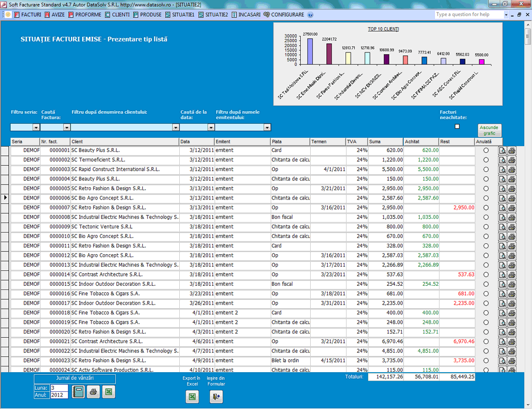Preview invoice 0000006 document
The width and height of the screenshot is (532, 409).
(x=502, y=198)
